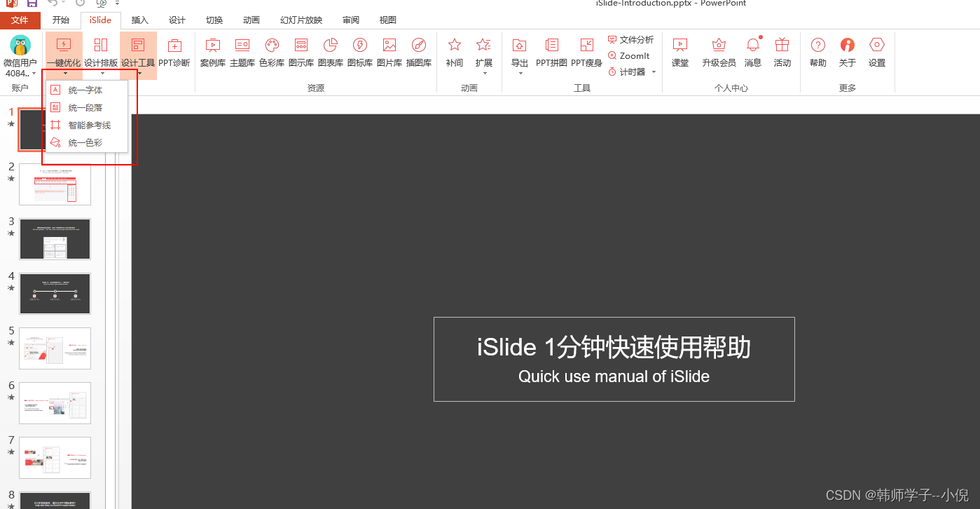The image size is (980, 509).
Task: Select slide 2 thumbnail
Action: click(55, 184)
